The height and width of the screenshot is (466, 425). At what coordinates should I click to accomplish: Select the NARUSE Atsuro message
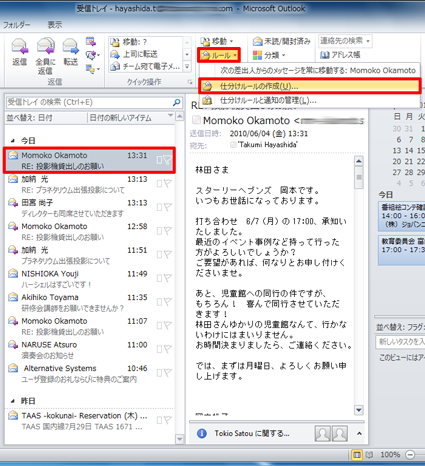pos(89,350)
